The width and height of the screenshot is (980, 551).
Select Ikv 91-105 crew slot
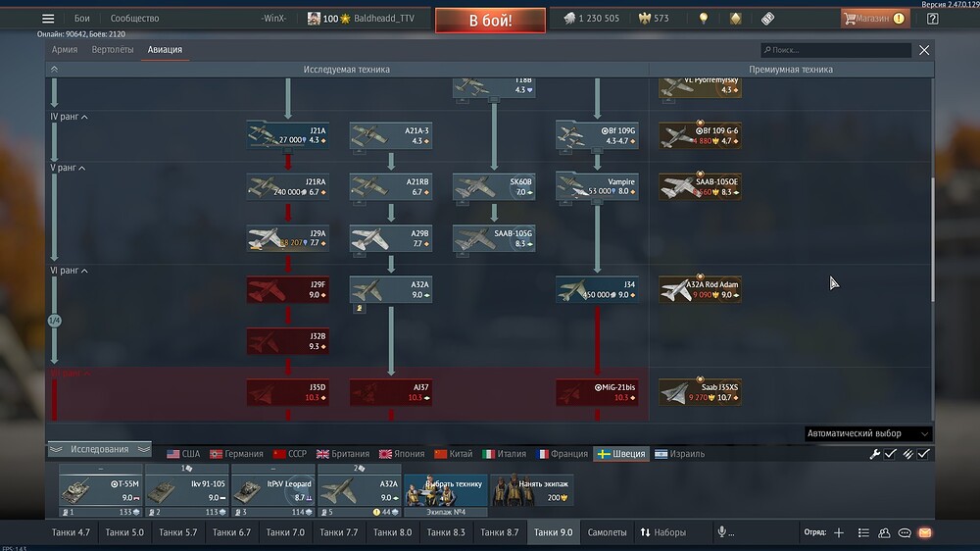(187, 490)
